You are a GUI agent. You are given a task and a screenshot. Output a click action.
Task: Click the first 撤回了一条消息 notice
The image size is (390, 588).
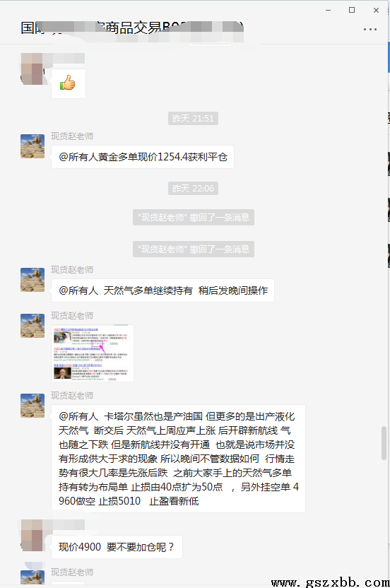194,218
